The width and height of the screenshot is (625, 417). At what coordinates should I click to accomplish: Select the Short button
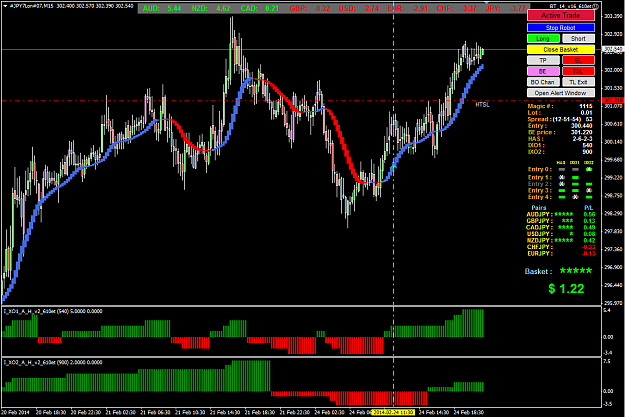(578, 39)
